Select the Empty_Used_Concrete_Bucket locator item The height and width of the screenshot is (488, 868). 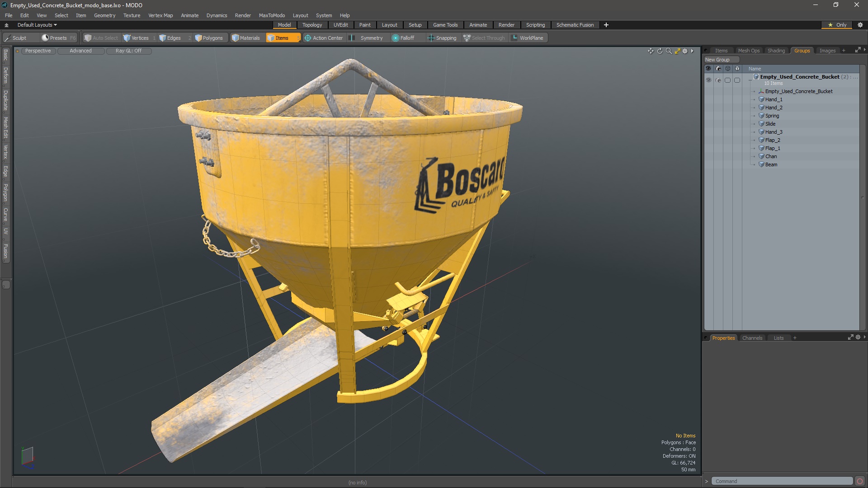(x=798, y=91)
